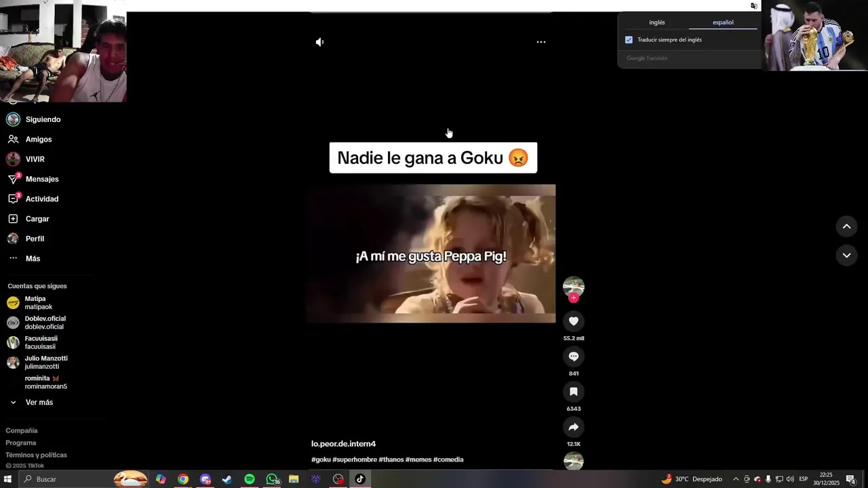Image resolution: width=868 pixels, height=488 pixels.
Task: Open the #thanos hashtag
Action: [391, 460]
